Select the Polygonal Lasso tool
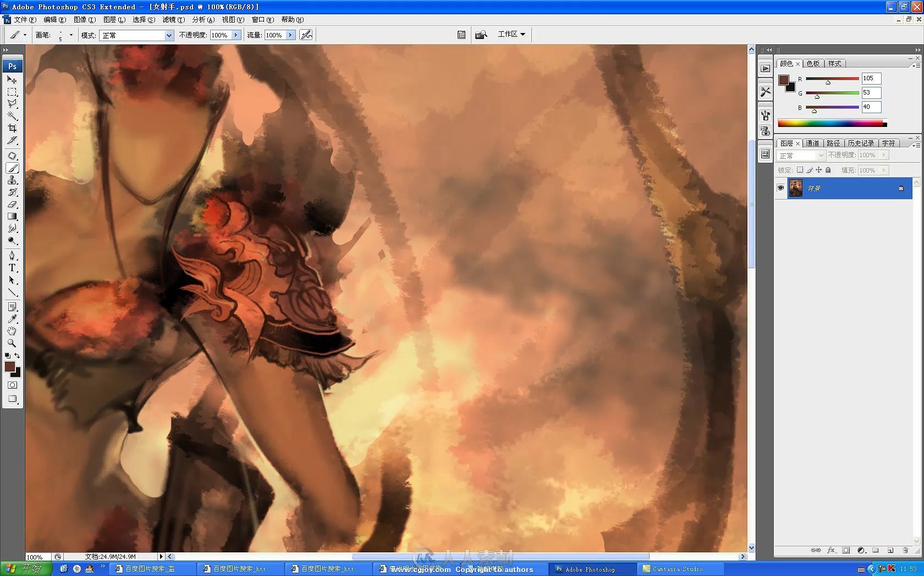Image resolution: width=924 pixels, height=576 pixels. 12,104
